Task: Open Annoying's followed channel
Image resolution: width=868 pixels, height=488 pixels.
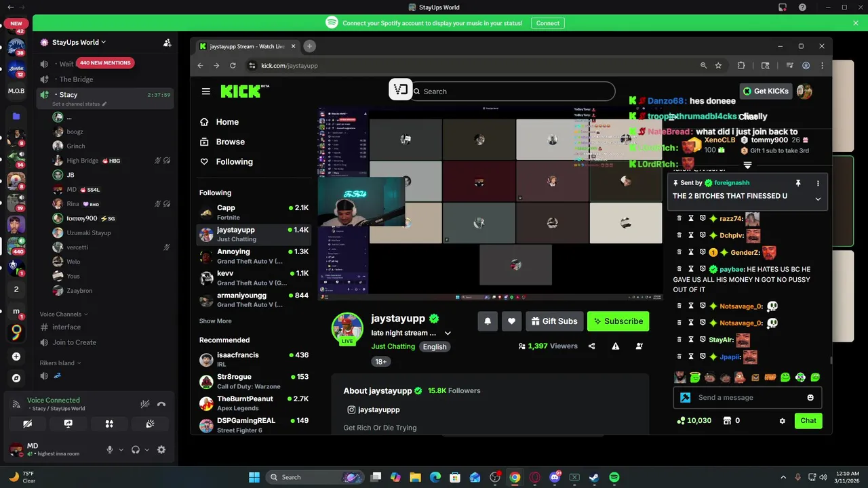Action: 254,256
